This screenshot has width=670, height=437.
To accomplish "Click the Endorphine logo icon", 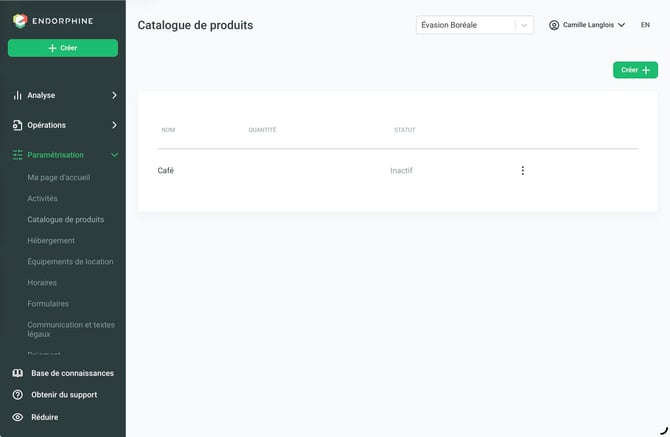I will click(x=20, y=21).
